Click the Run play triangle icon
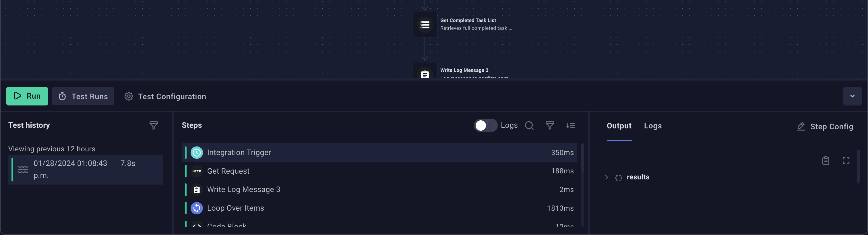Screen dimensions: 868x235 [x=17, y=96]
